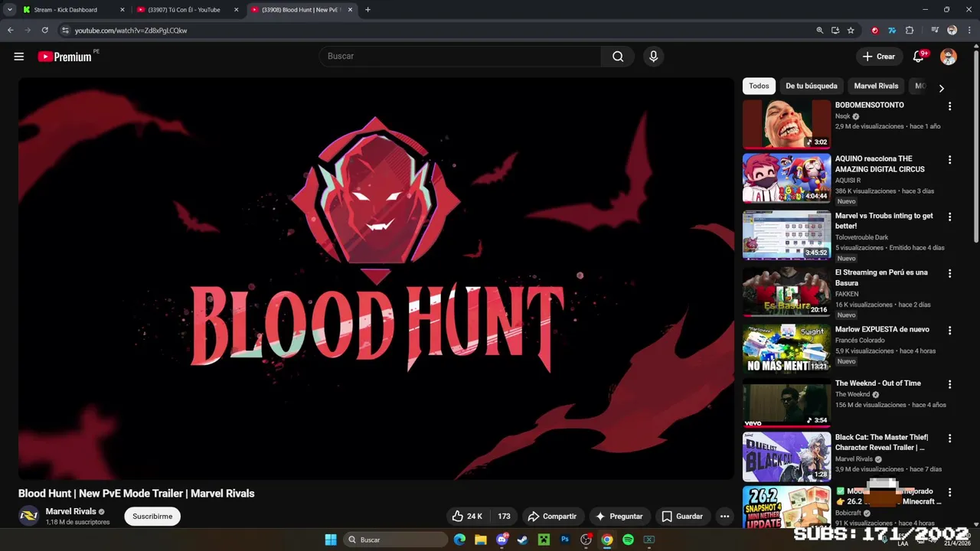Go to the YouTube Premium home logo
Viewport: 980px width, 551px height.
point(65,57)
